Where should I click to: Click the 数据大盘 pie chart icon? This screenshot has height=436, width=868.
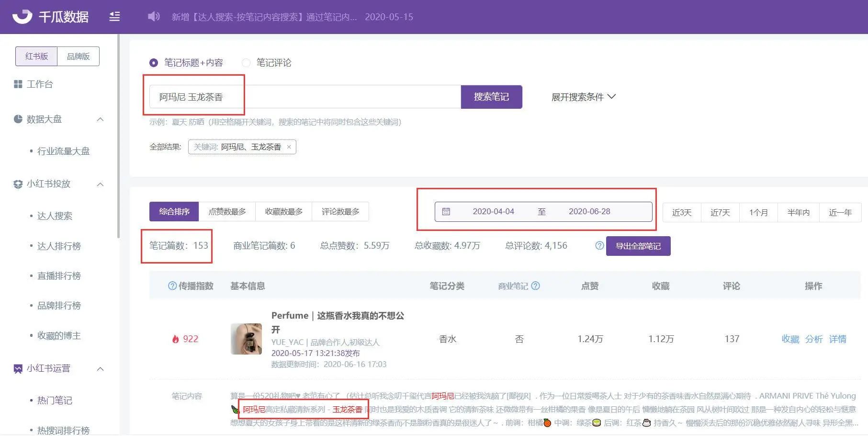pyautogui.click(x=18, y=119)
